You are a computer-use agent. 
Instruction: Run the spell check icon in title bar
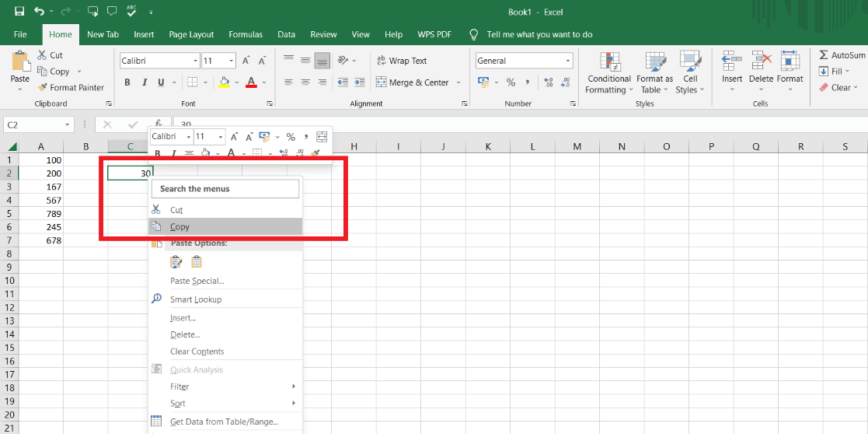point(131,11)
